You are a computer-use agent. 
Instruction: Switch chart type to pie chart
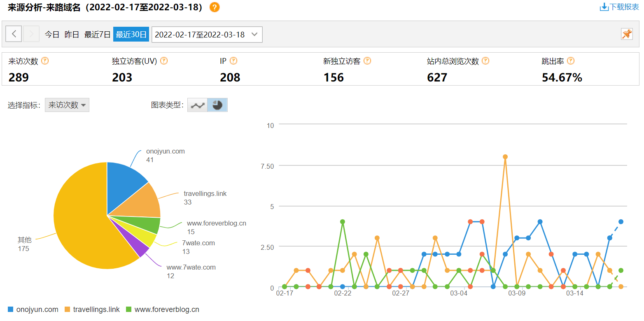[217, 105]
